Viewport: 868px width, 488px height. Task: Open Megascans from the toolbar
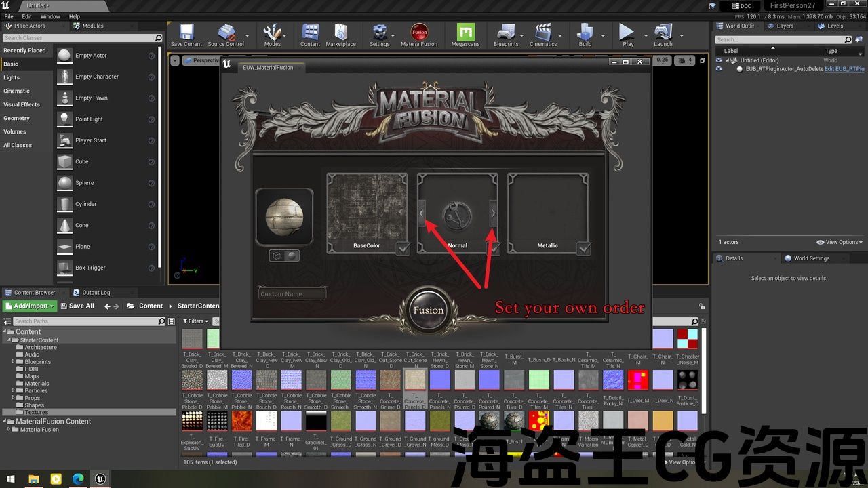[x=465, y=33]
